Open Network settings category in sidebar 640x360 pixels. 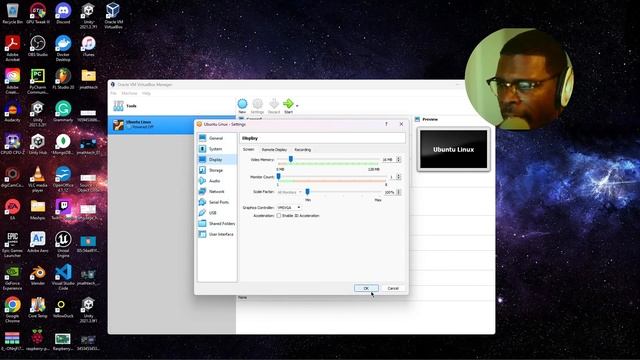click(x=216, y=191)
